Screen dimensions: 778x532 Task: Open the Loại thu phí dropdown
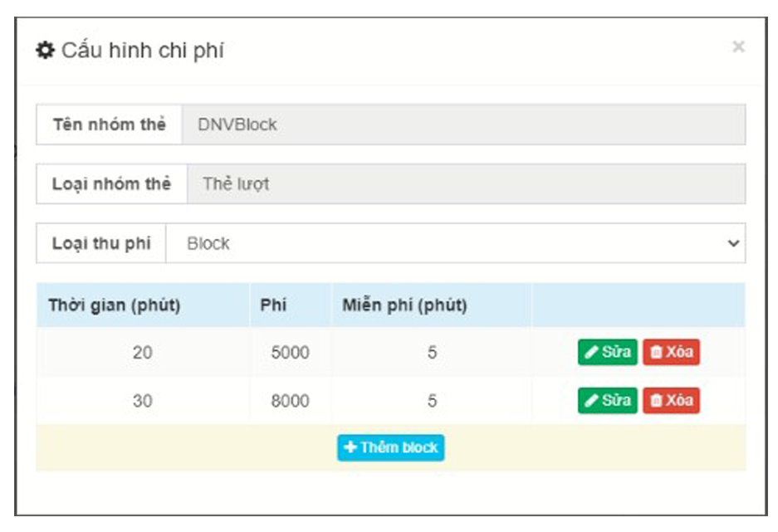click(455, 243)
